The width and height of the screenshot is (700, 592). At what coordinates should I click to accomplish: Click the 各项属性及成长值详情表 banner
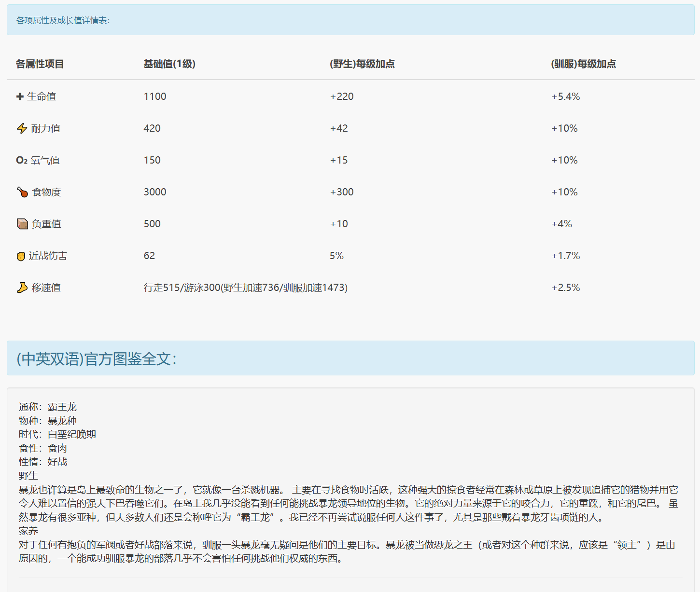[x=350, y=20]
